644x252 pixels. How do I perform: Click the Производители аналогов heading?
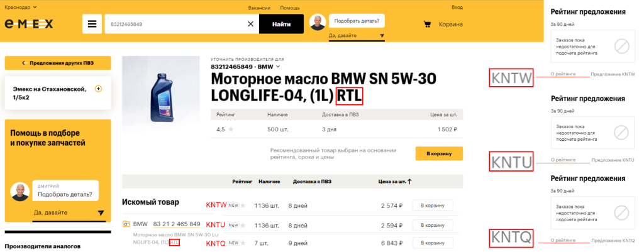pos(42,246)
